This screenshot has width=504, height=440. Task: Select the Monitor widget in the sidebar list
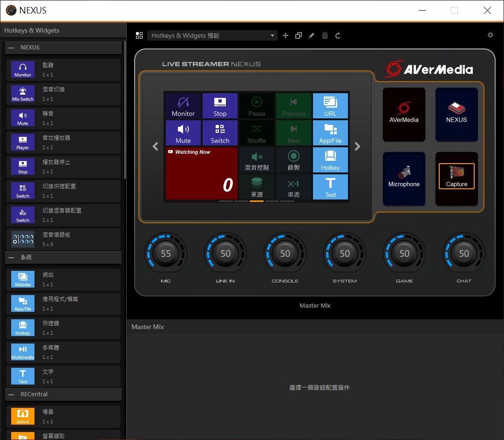coord(63,70)
